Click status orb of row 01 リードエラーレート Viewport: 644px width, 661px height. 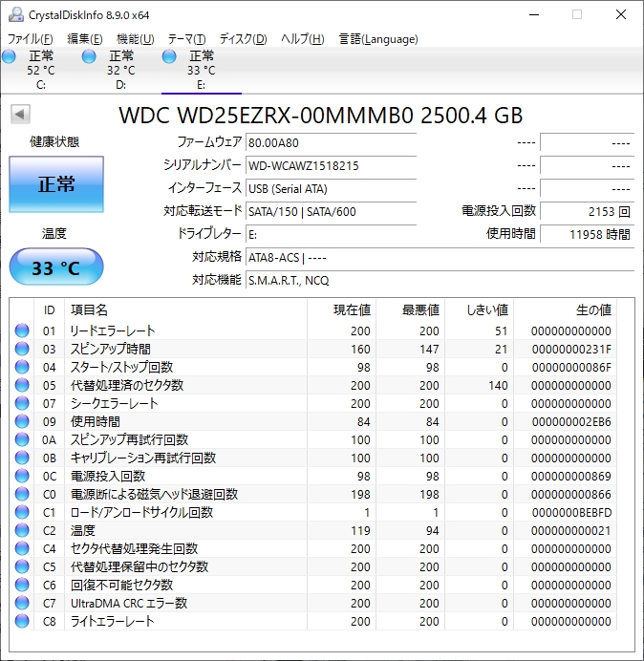pos(22,330)
